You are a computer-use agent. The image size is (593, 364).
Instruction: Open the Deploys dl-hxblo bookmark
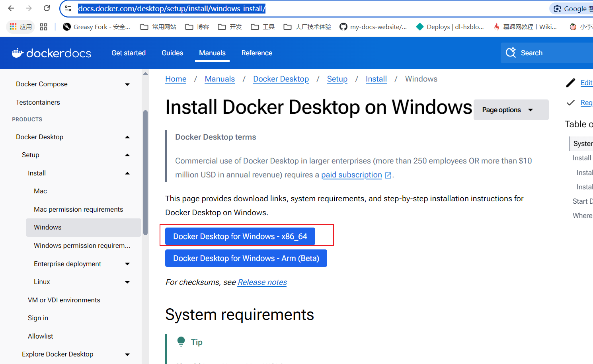[450, 27]
